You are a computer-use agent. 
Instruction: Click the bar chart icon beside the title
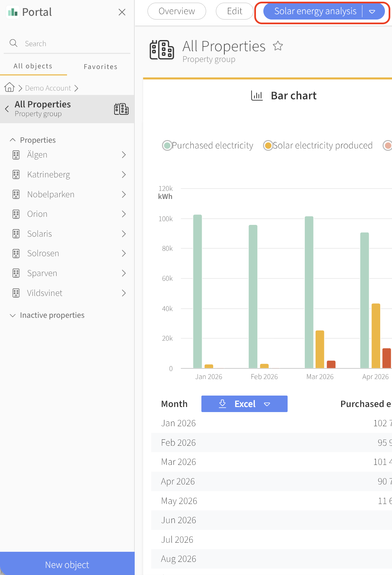(x=257, y=96)
